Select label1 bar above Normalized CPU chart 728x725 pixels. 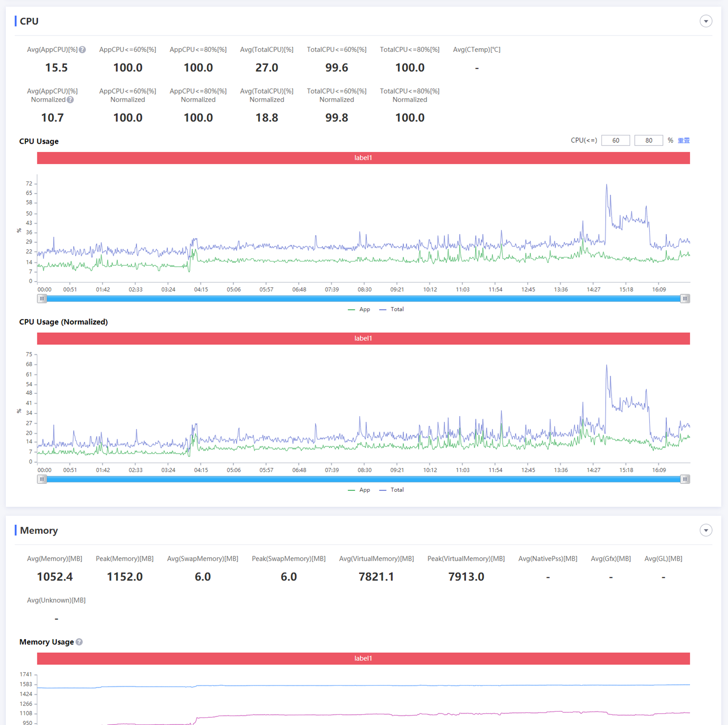(x=363, y=338)
